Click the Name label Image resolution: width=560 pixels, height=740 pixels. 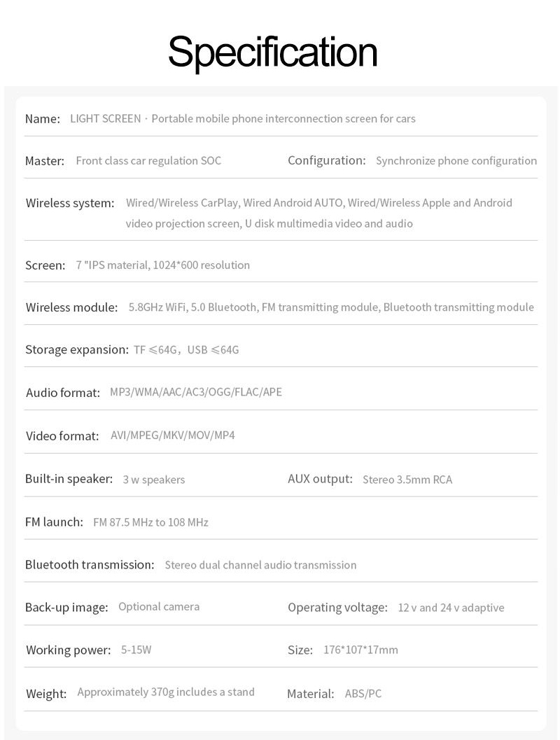click(x=43, y=119)
